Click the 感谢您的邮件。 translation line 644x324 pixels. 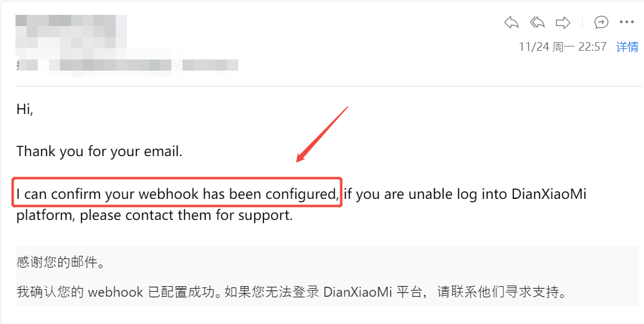[x=61, y=262]
